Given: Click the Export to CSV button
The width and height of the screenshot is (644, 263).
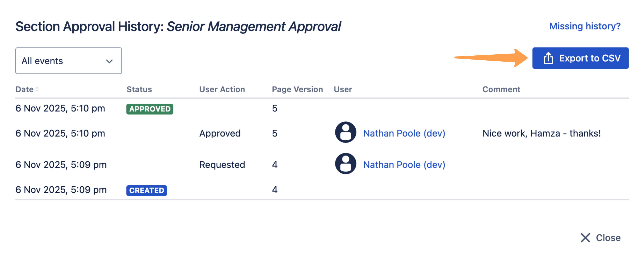Looking at the screenshot, I should (580, 58).
